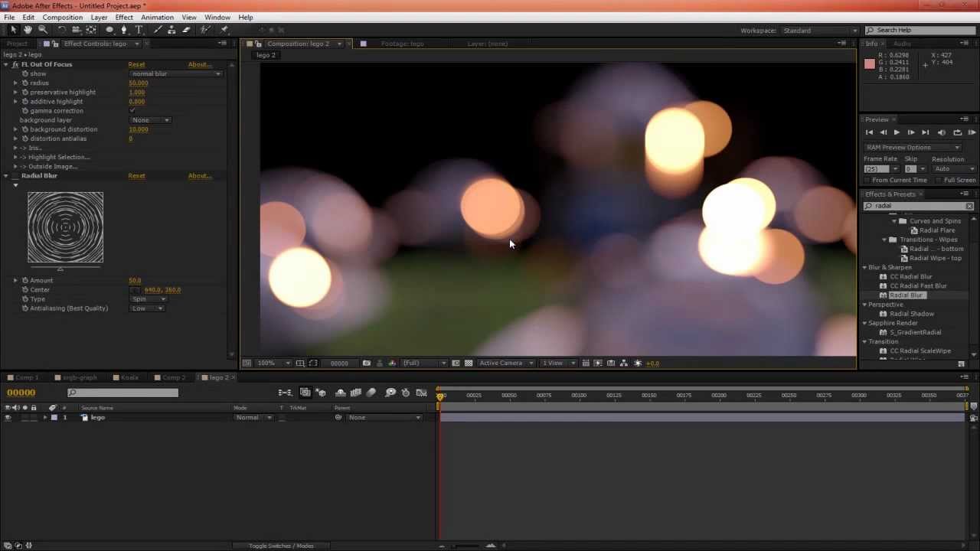Click the Amount stopwatch in Radial Blur
Screen dimensions: 980x551
pyautogui.click(x=24, y=280)
